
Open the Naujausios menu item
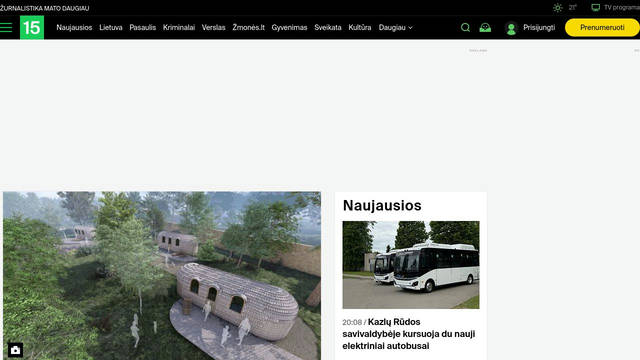click(74, 27)
